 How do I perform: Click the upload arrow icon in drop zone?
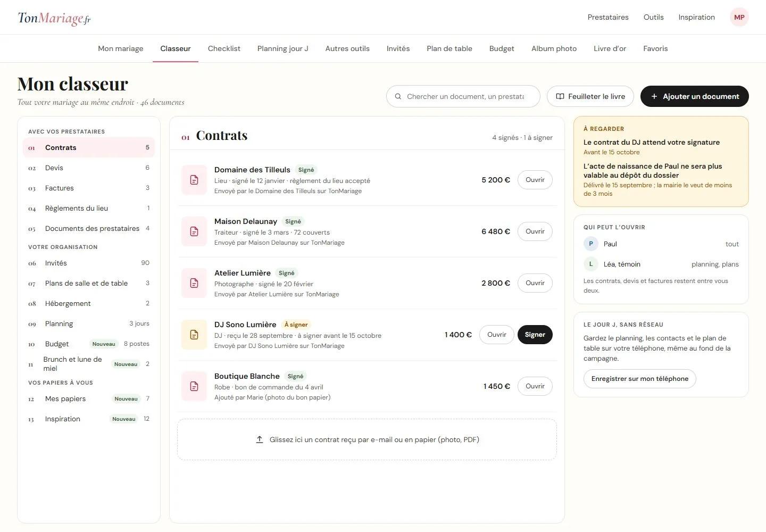[x=260, y=439]
